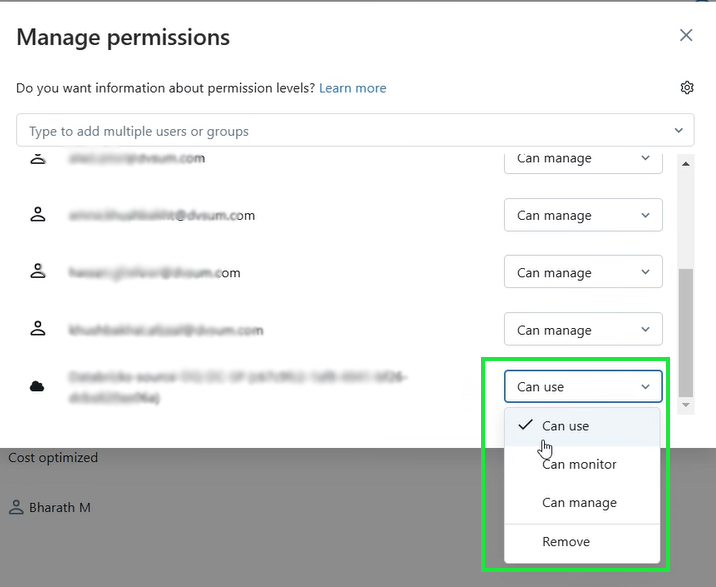Open the Learn more link
The width and height of the screenshot is (716, 587).
click(x=353, y=88)
